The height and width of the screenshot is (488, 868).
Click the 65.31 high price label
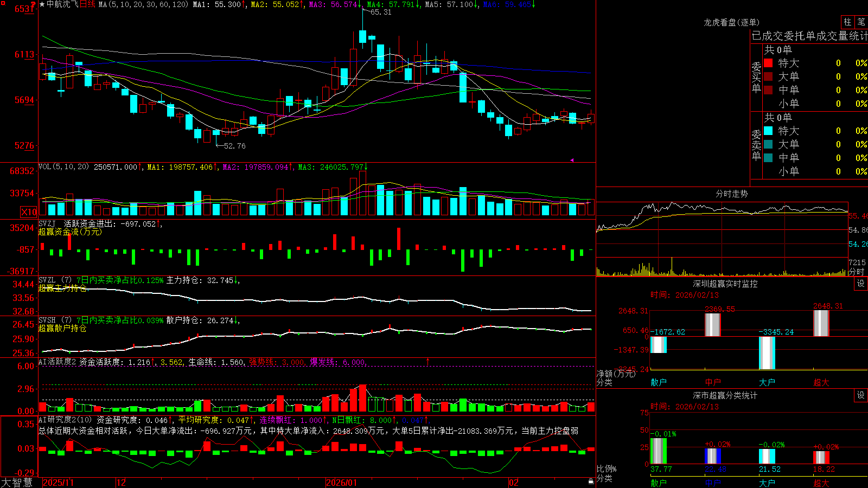pyautogui.click(x=381, y=12)
